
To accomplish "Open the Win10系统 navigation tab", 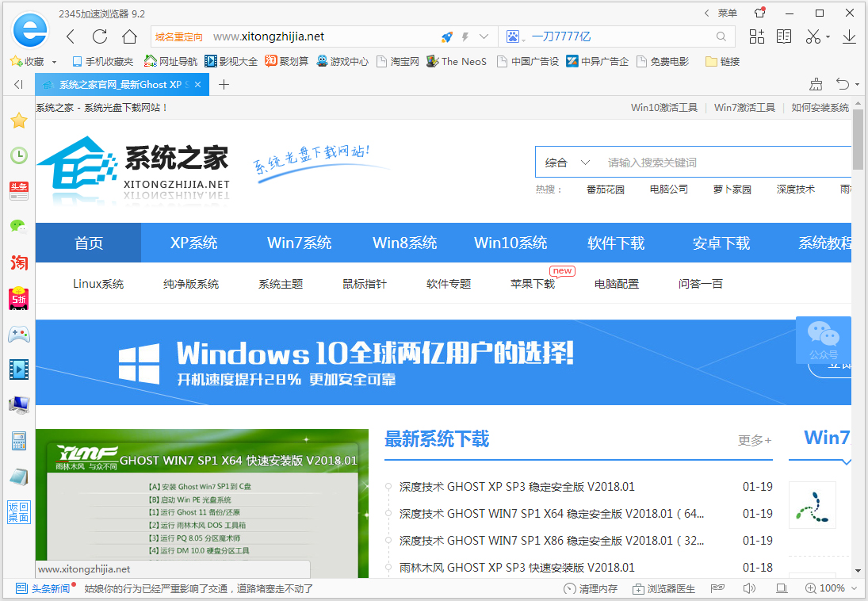I will (510, 243).
